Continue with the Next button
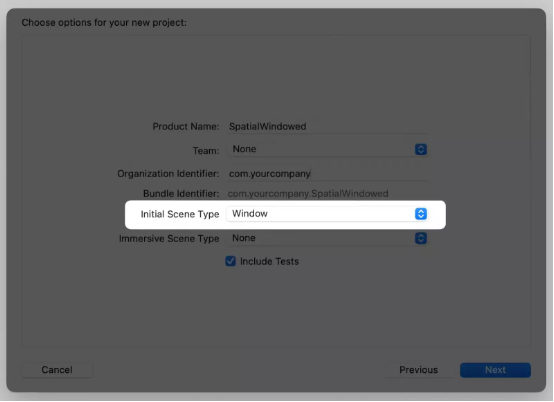The width and height of the screenshot is (554, 402). click(495, 370)
